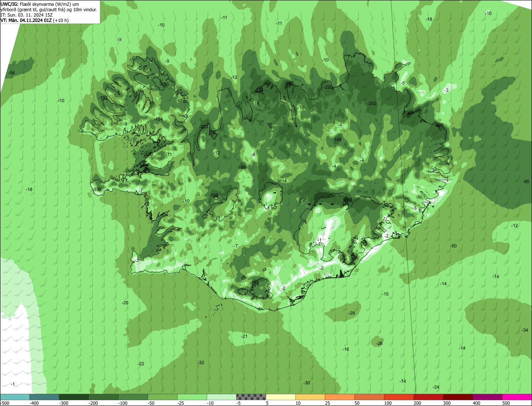Screen dimensions: 532x406
Task: Click the -15 value south of the coast
Action: 385,294
